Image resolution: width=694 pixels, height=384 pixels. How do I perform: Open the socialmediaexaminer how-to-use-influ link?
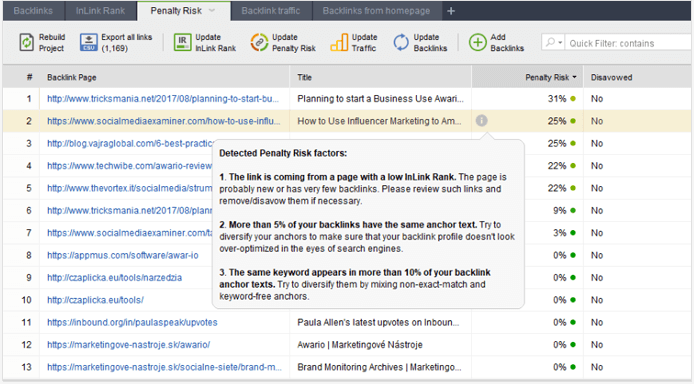pyautogui.click(x=163, y=121)
